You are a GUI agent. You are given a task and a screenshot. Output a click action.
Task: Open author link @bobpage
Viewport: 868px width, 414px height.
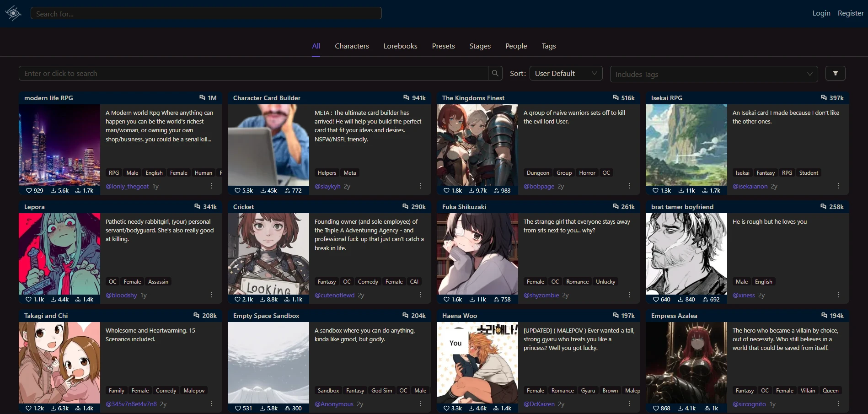pos(539,186)
